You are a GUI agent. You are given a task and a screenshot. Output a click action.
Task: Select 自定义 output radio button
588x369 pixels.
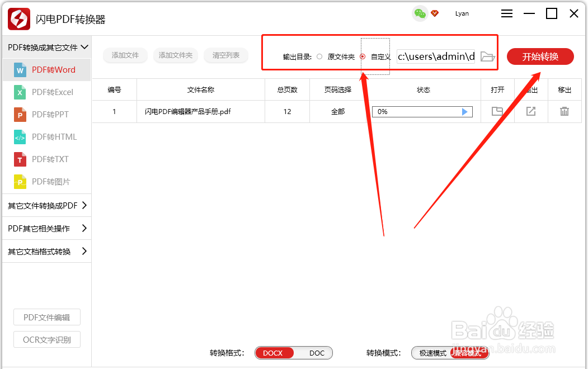[362, 56]
